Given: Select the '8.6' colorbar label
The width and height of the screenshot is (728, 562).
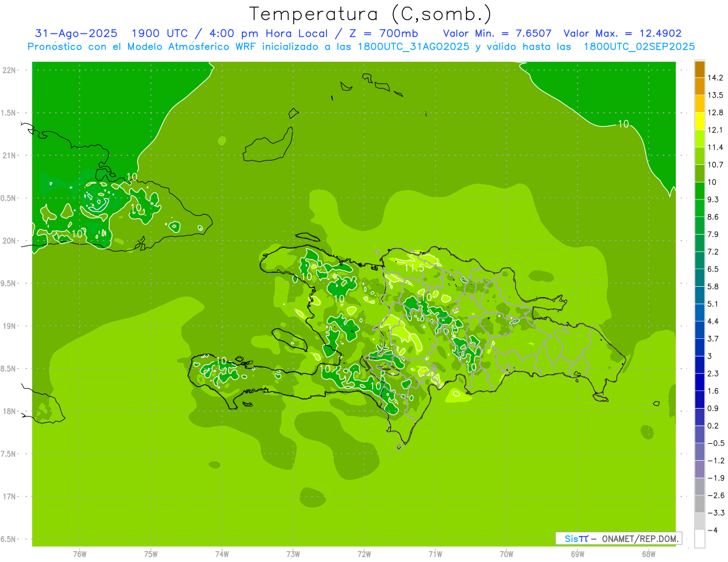Looking at the screenshot, I should [713, 217].
